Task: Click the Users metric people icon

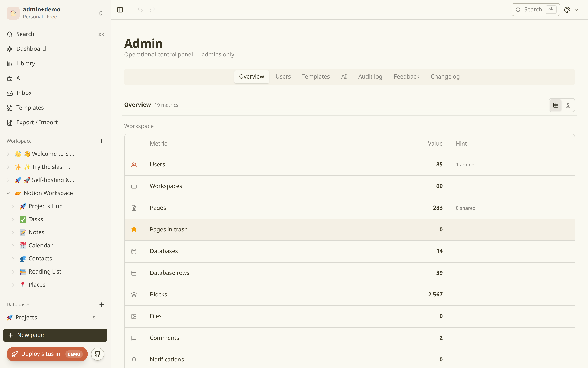Action: tap(134, 165)
